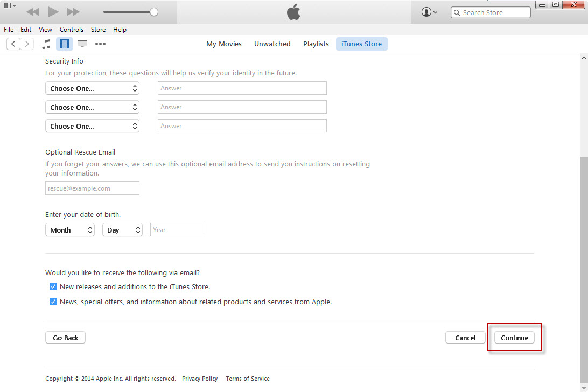Image resolution: width=588 pixels, height=392 pixels.
Task: Open the View menu
Action: [x=45, y=29]
